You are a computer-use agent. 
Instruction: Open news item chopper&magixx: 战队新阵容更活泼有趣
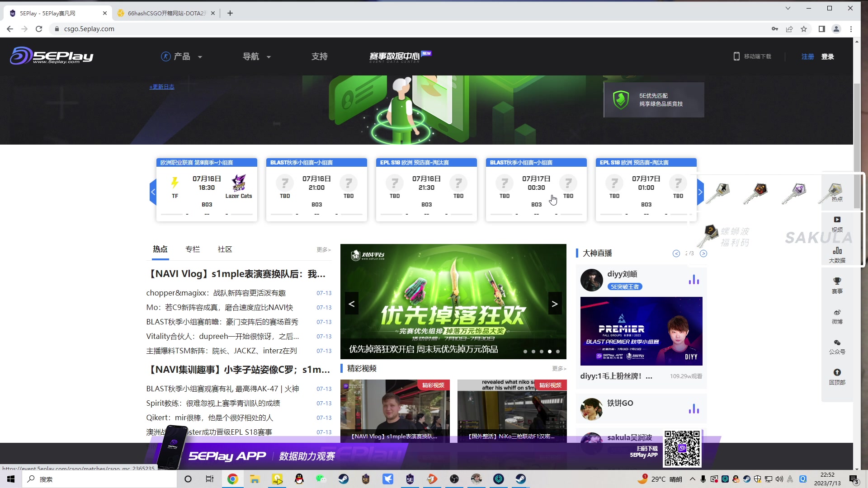(x=216, y=293)
